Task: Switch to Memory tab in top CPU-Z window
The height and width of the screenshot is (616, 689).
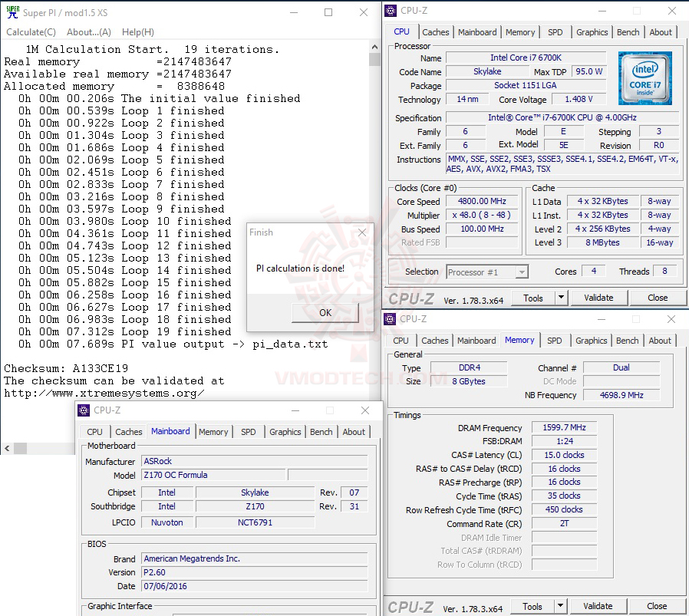Action: (520, 32)
